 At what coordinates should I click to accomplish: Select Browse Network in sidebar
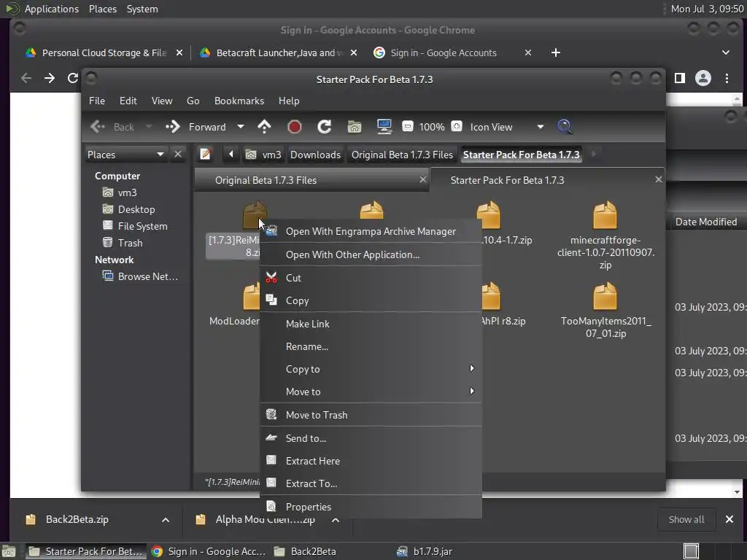pos(140,276)
